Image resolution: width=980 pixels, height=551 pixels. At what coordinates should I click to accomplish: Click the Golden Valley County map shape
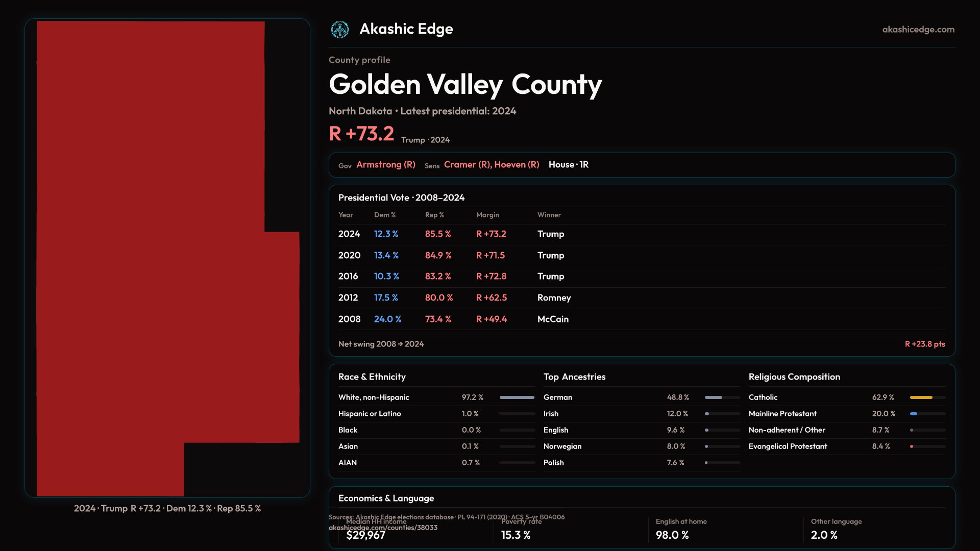pos(153,255)
